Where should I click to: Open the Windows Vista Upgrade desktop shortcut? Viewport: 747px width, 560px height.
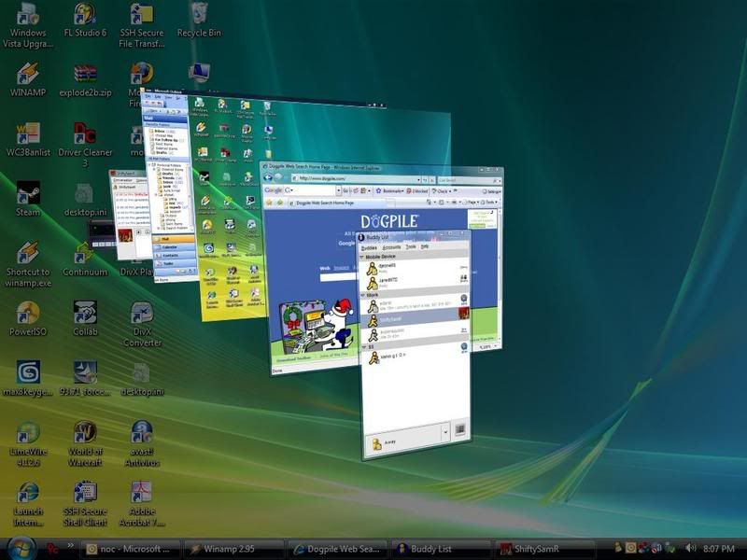[28, 26]
